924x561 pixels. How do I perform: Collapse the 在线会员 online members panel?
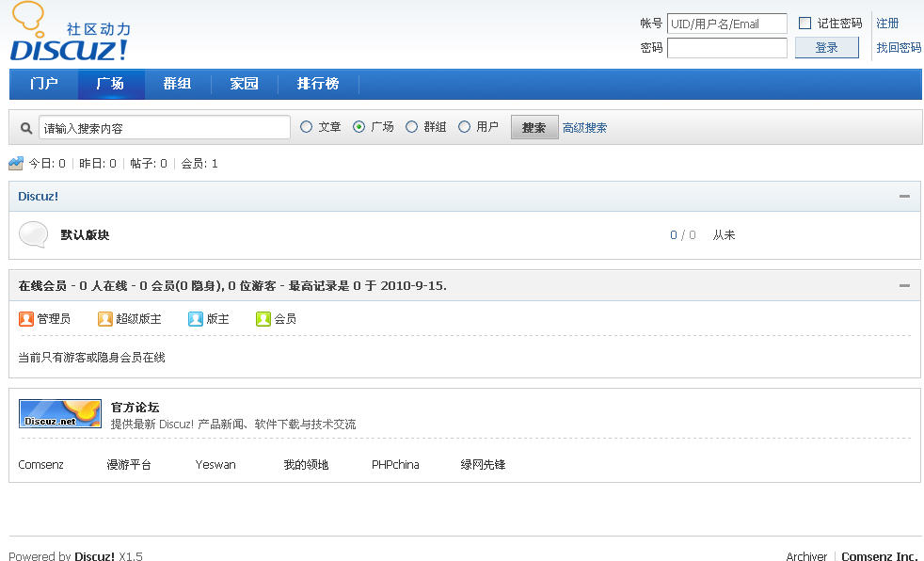coord(904,285)
